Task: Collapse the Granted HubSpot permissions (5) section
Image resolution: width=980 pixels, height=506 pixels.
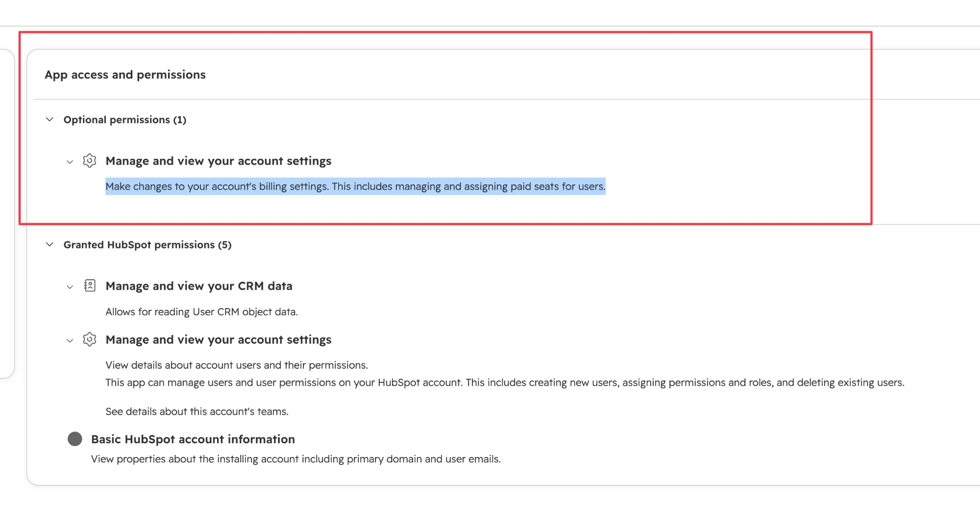Action: (x=49, y=245)
